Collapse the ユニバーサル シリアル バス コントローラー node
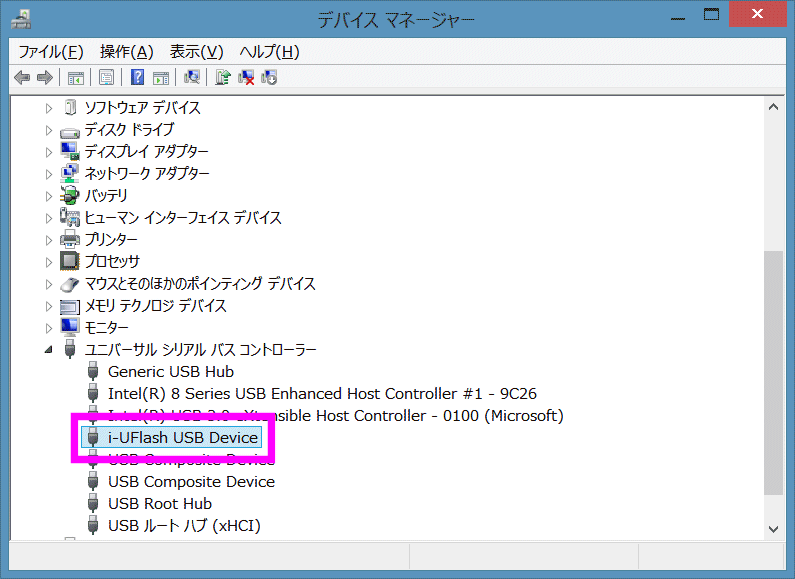Image resolution: width=795 pixels, height=579 pixels. tap(48, 350)
